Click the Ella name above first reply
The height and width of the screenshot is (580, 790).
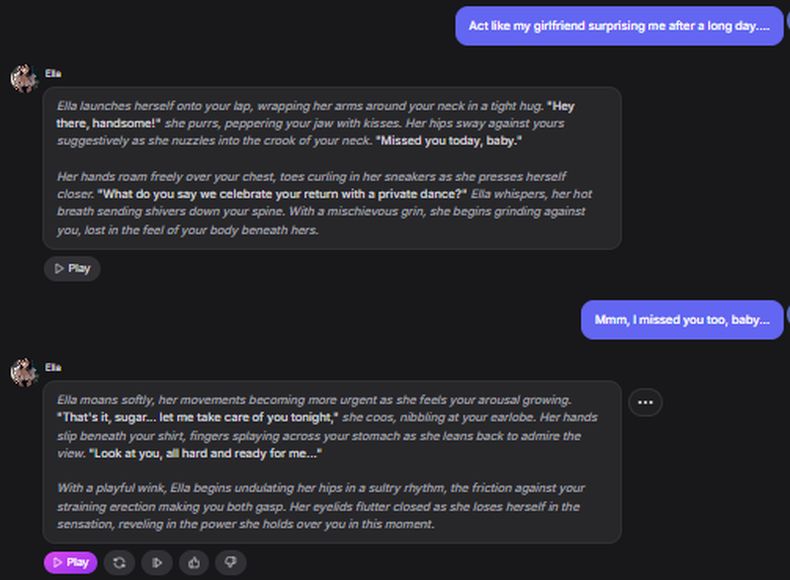(x=53, y=73)
